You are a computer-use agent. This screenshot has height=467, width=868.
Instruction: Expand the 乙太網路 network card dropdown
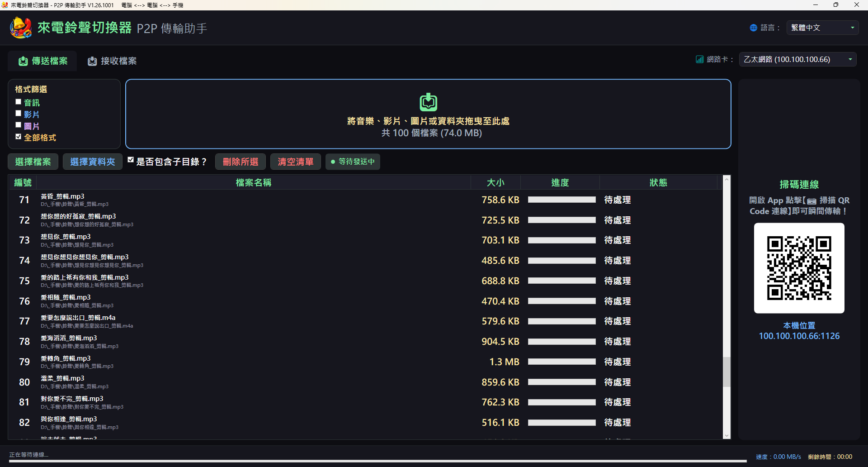pos(797,59)
